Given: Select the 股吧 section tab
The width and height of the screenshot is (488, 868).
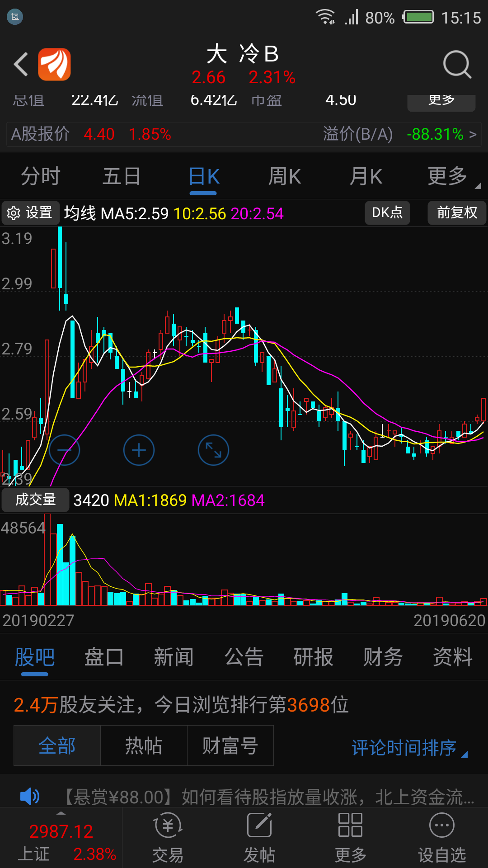Looking at the screenshot, I should coord(35,657).
